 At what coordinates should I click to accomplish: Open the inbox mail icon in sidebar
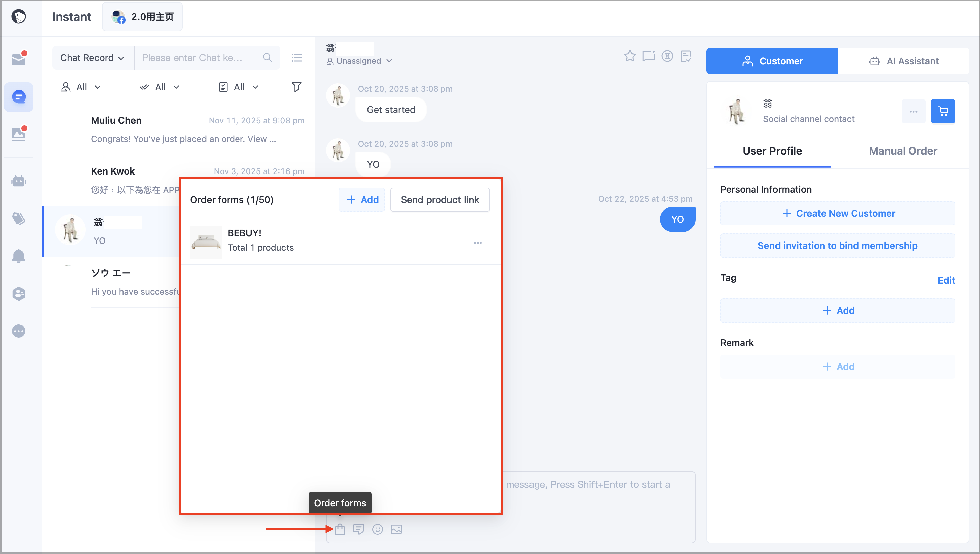point(19,59)
